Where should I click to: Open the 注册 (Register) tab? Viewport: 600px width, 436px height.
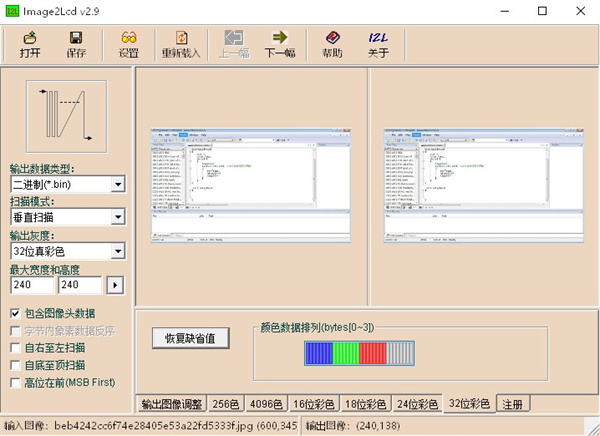point(512,404)
